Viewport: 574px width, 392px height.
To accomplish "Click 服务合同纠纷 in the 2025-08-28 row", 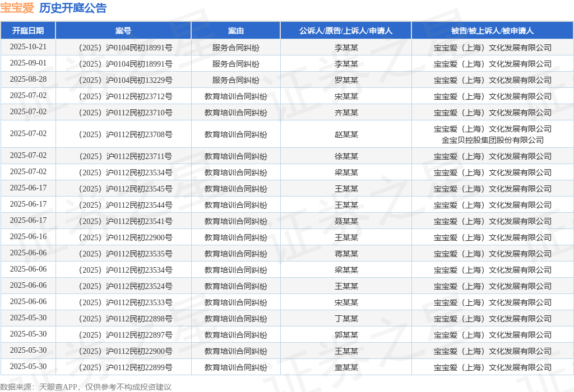I will pyautogui.click(x=236, y=80).
